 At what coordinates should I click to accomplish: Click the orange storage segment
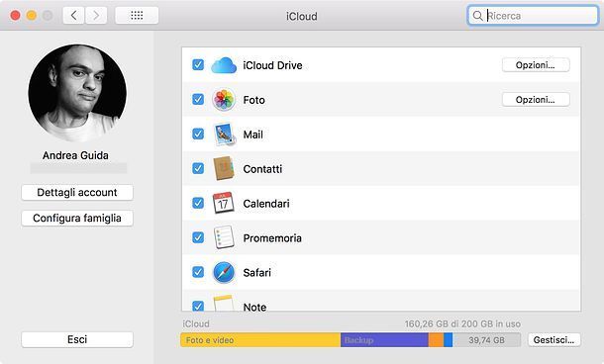point(436,340)
